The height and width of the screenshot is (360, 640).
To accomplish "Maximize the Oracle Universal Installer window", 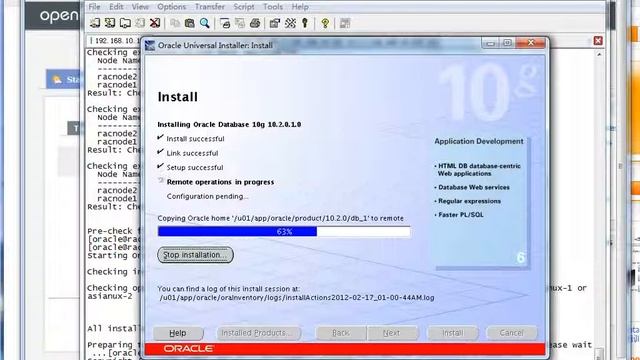I will click(507, 43).
